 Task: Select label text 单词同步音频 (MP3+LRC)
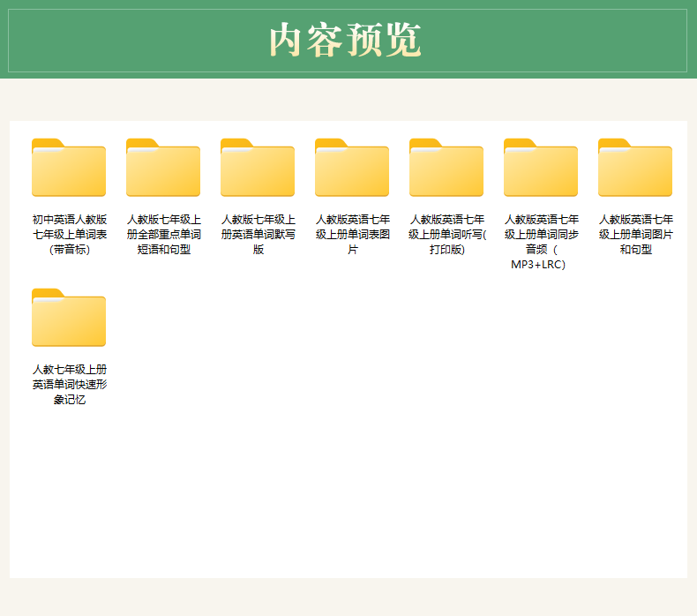click(542, 242)
